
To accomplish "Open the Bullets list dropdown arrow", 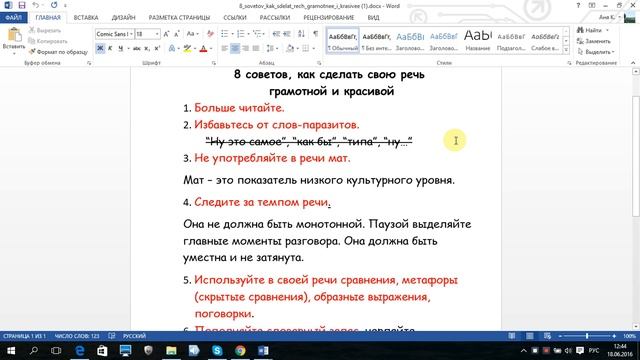I will pos(232,34).
